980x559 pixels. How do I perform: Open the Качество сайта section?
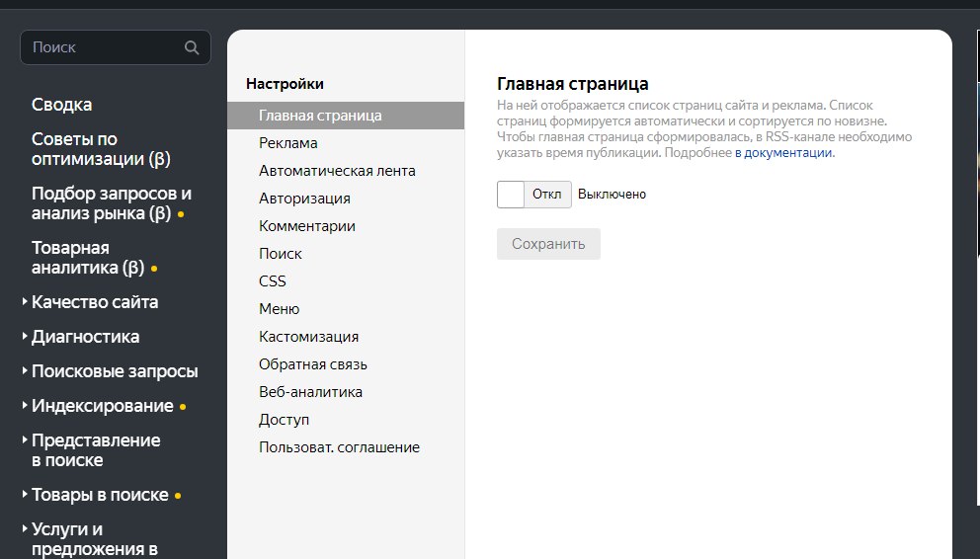tap(95, 302)
